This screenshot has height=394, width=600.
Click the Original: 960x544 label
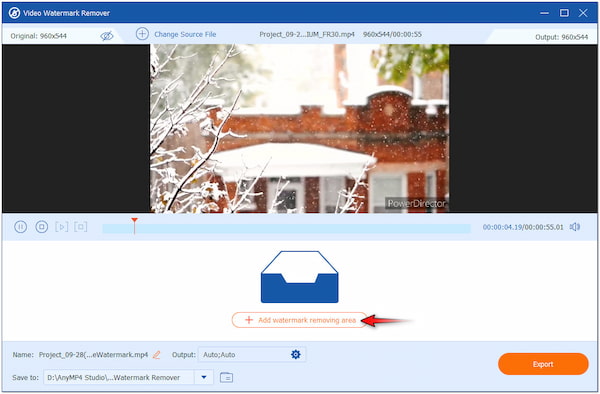38,36
